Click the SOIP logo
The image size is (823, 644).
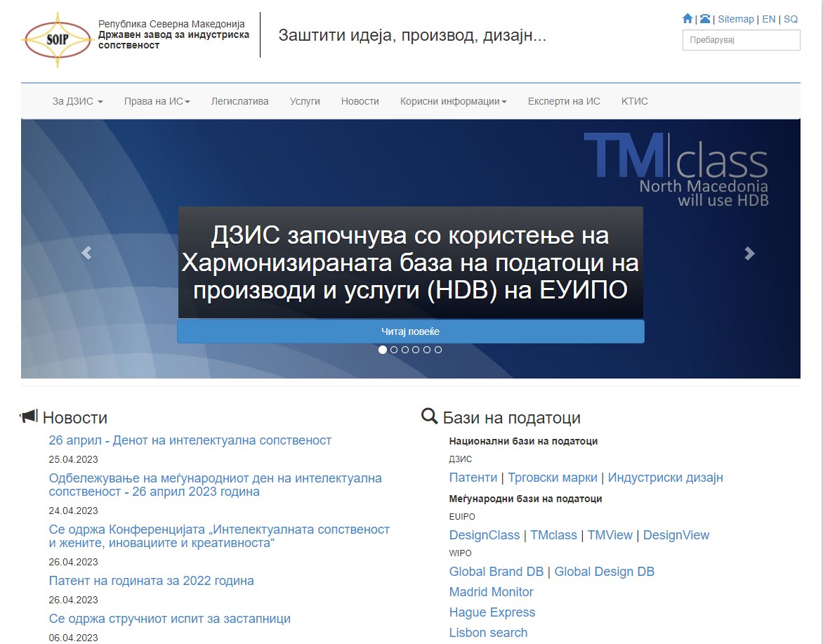pos(57,40)
